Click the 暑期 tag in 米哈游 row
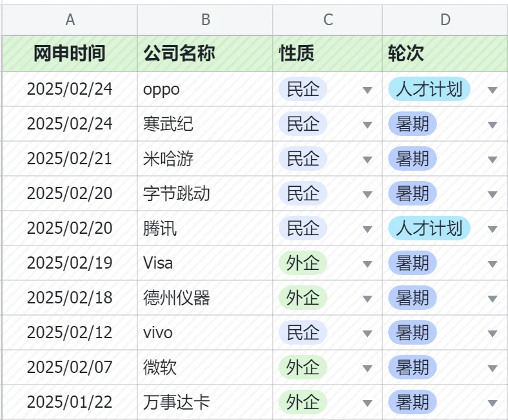Image resolution: width=508 pixels, height=420 pixels. 413,158
